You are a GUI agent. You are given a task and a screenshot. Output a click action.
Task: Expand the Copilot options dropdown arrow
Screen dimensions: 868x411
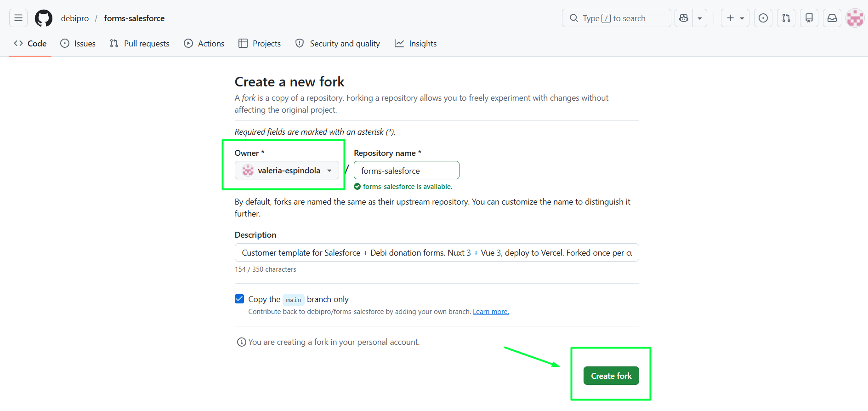point(700,18)
